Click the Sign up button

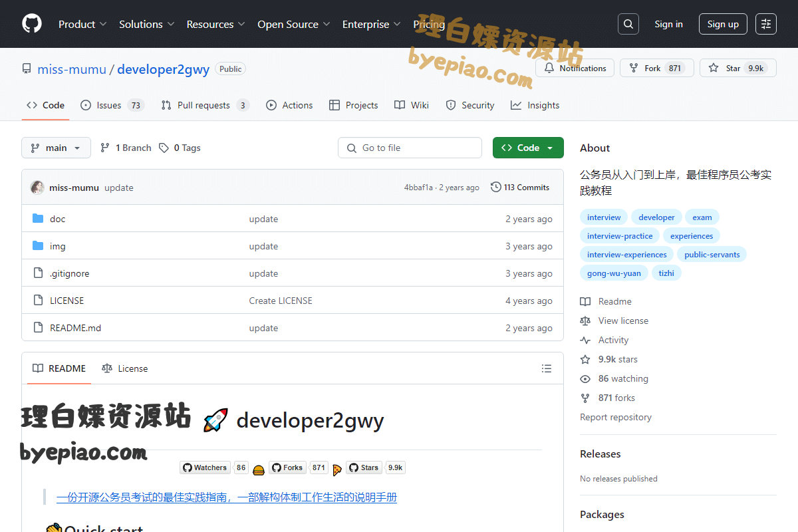(x=723, y=24)
